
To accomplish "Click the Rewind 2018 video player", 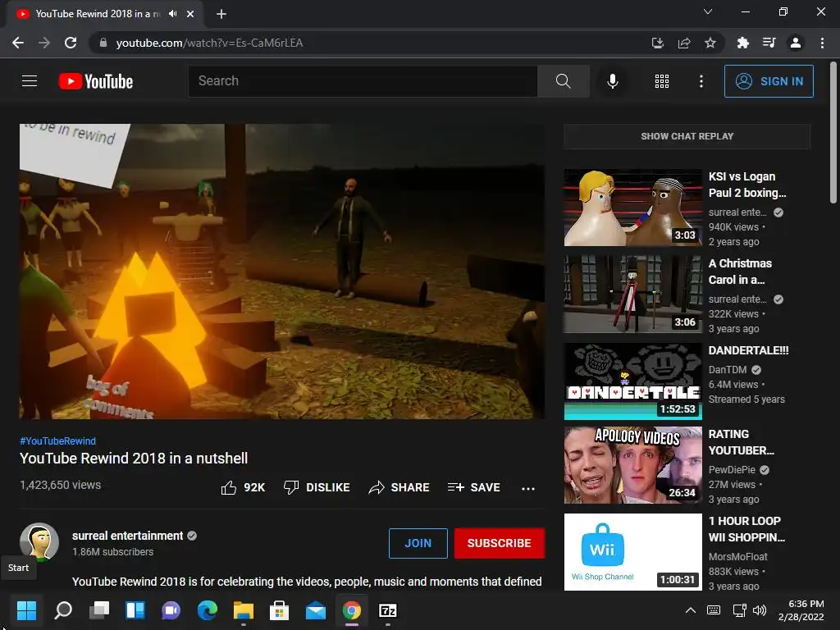I will pos(282,272).
